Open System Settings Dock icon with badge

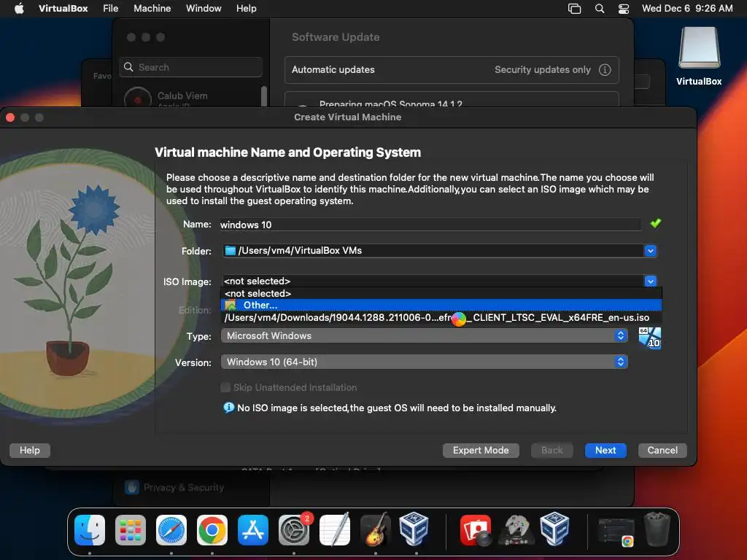point(294,530)
